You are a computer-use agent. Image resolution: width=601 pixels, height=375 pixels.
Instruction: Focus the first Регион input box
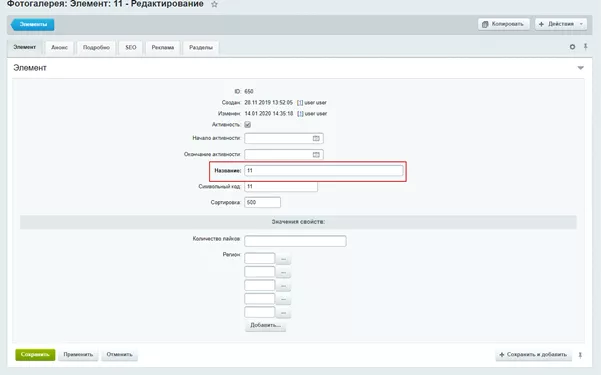tap(259, 258)
